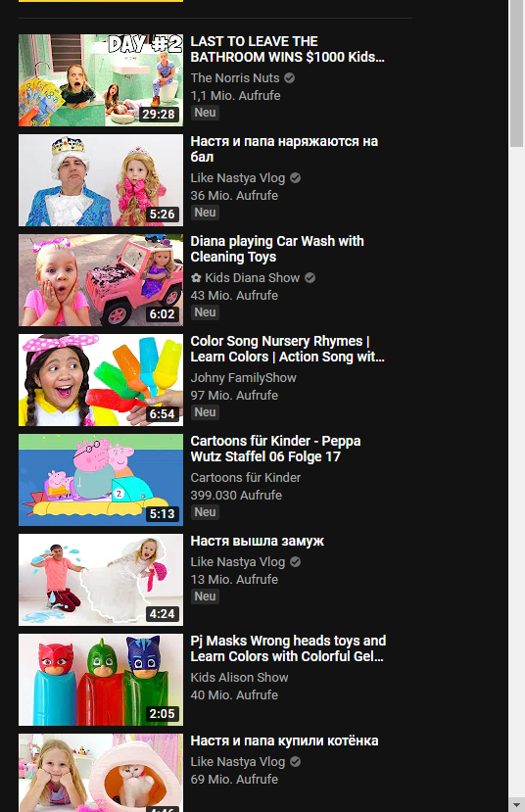Open Настя и папа купили котёнка title
The image size is (525, 812).
pyautogui.click(x=284, y=741)
